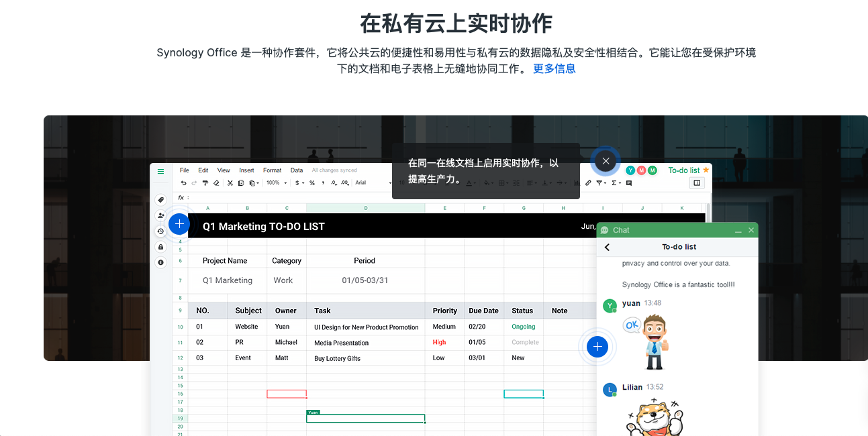Open the Data menu

pos(297,170)
